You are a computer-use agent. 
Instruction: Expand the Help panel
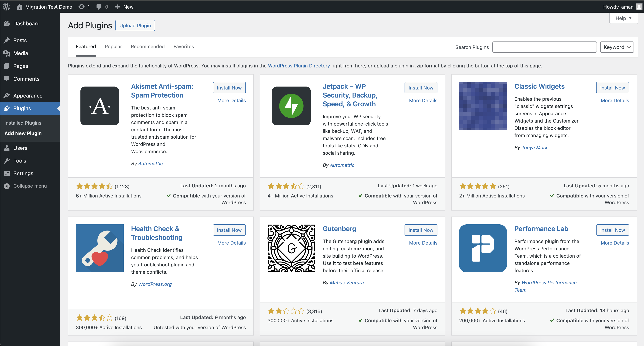coord(623,18)
